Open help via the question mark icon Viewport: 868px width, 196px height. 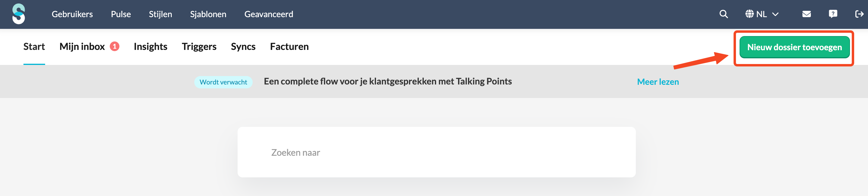tap(833, 14)
